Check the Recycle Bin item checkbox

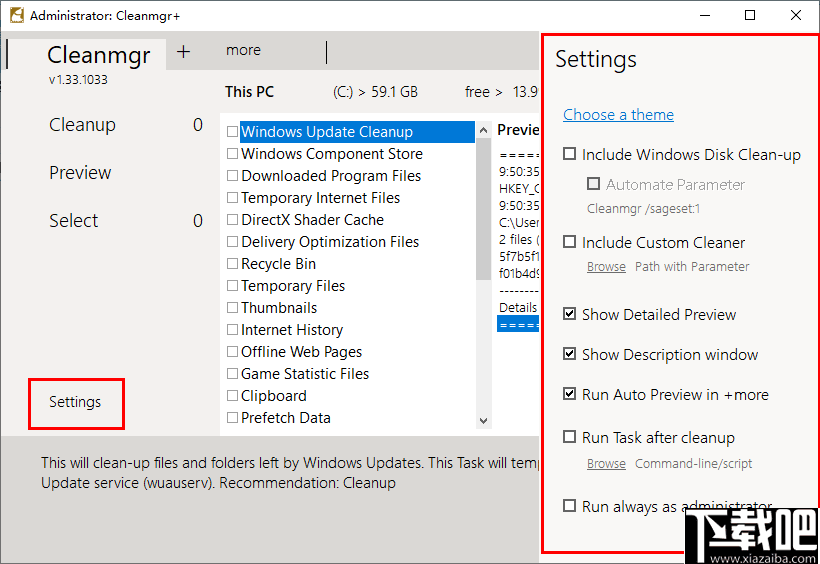[232, 264]
